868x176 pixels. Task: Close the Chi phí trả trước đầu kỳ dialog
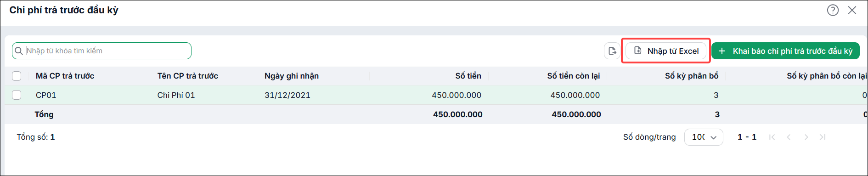[852, 10]
